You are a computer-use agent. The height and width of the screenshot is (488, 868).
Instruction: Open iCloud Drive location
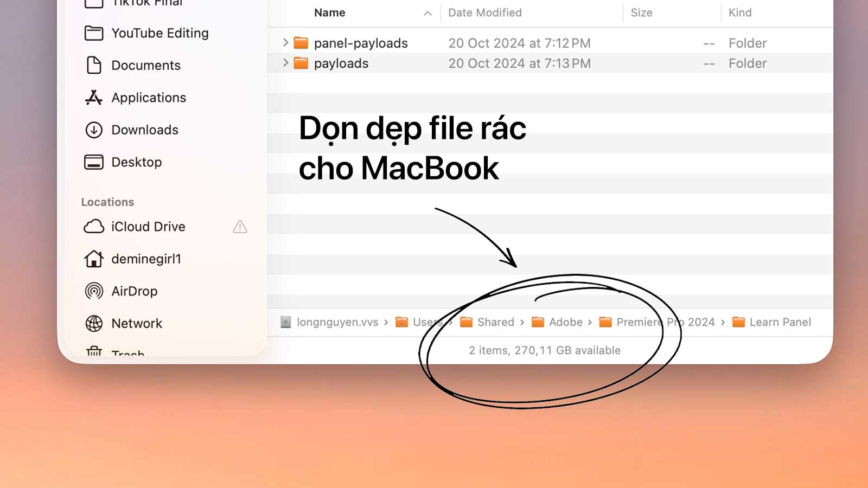coord(148,227)
